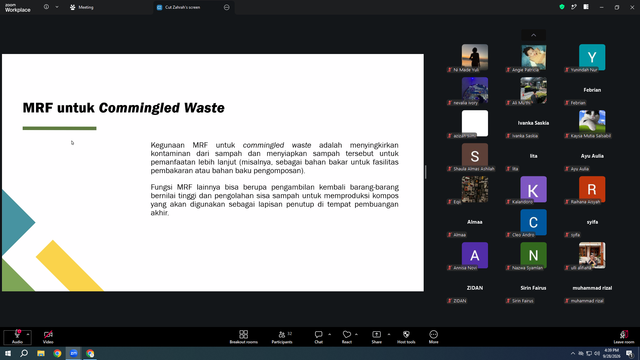The height and width of the screenshot is (360, 640).
Task: Open the taskbar clock and date
Action: (x=611, y=353)
